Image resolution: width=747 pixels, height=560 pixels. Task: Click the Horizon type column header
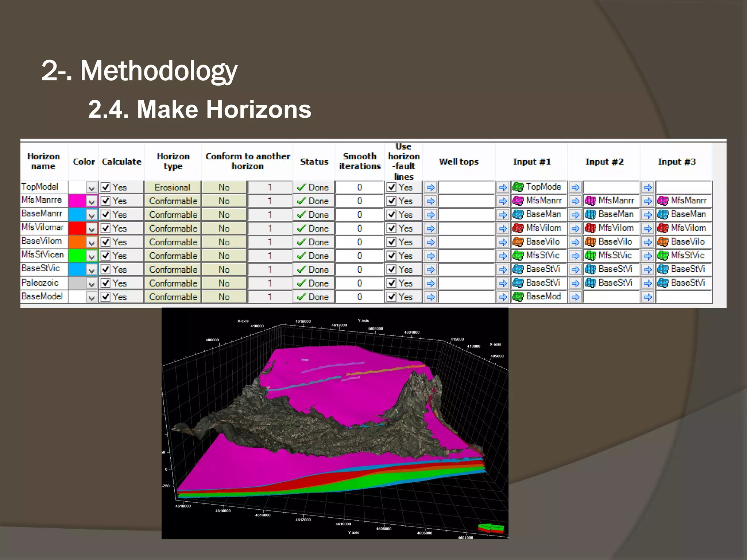pyautogui.click(x=173, y=161)
